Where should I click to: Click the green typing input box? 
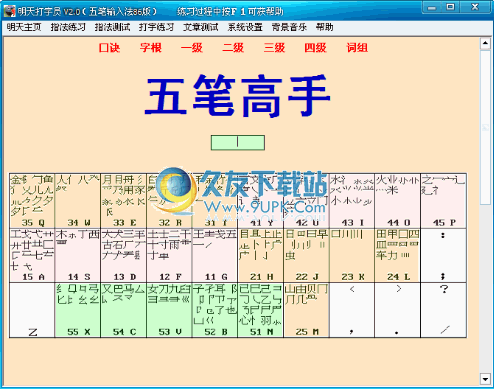(238, 143)
